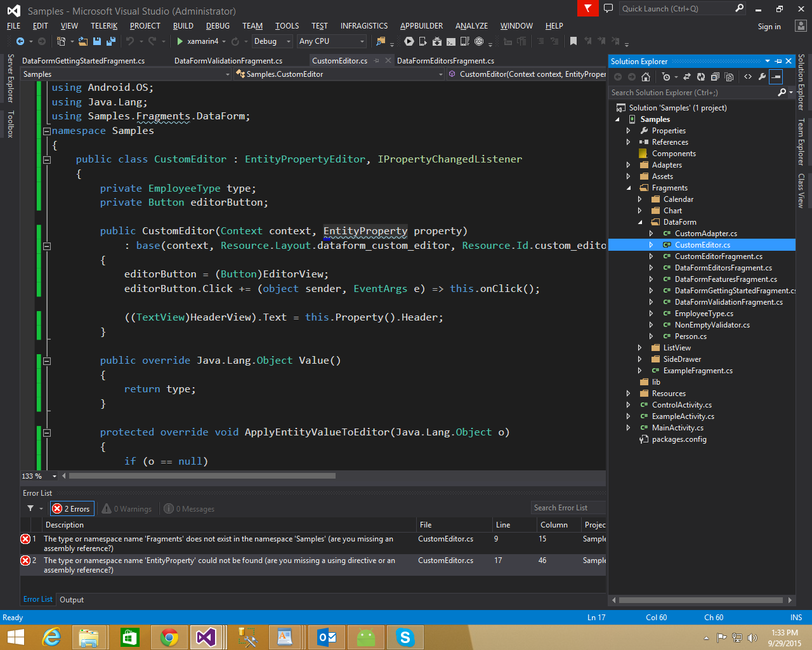Image resolution: width=812 pixels, height=650 pixels.
Task: Toggle the 2 Errors filter button
Action: pyautogui.click(x=72, y=508)
